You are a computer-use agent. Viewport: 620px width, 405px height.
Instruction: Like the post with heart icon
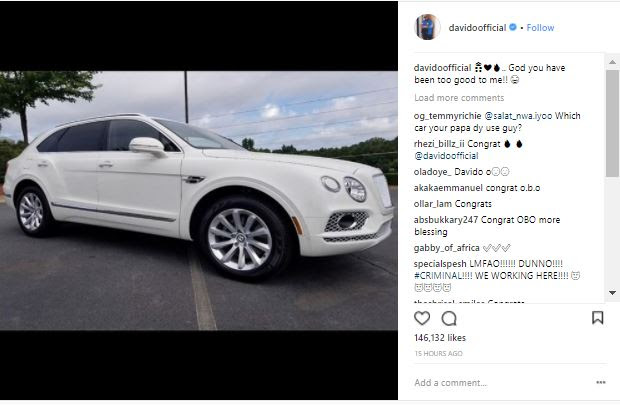click(422, 318)
